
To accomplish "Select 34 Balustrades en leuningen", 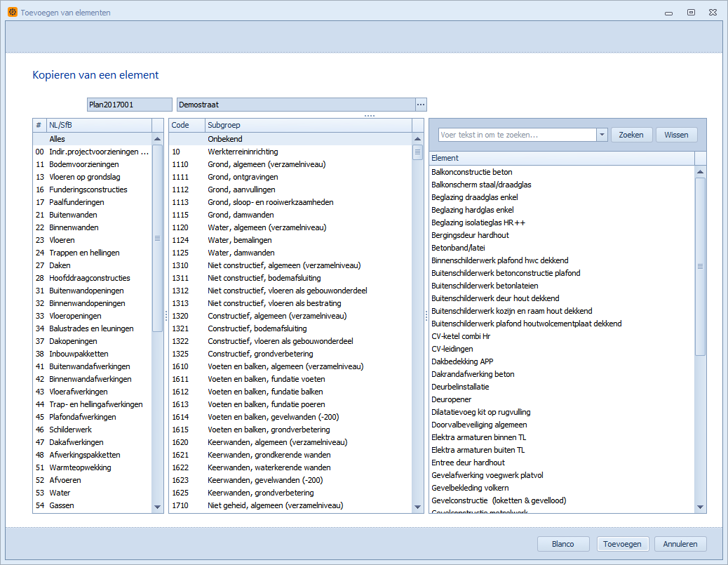I will [x=93, y=328].
